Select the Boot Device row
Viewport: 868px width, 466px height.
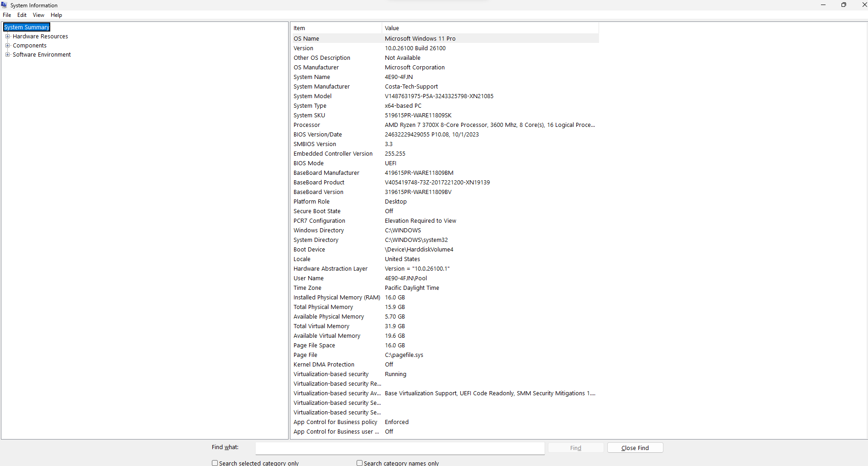point(445,250)
